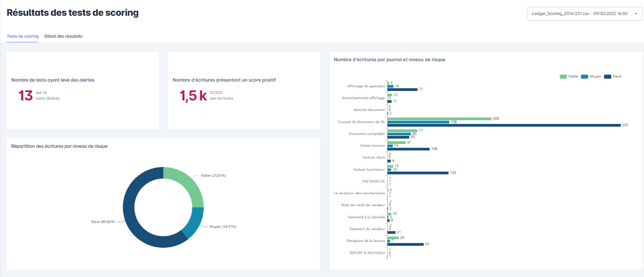
Task: Switch to the Détail des résultats tab
Action: [x=63, y=36]
